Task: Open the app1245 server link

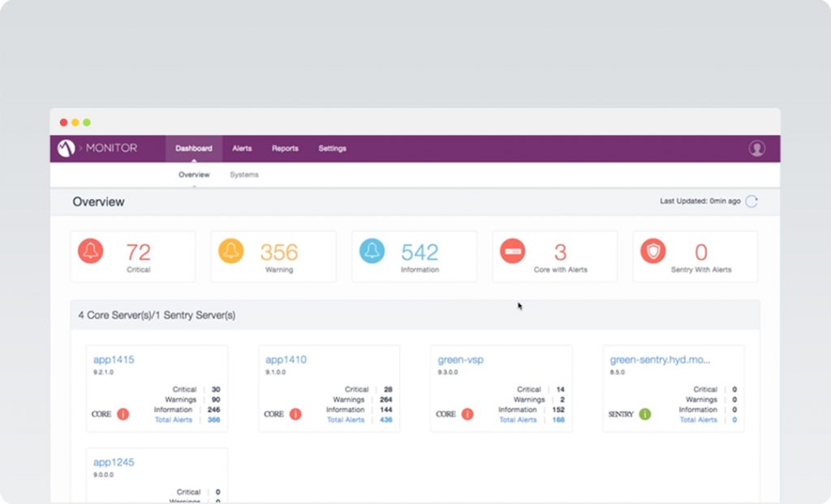Action: pyautogui.click(x=114, y=462)
